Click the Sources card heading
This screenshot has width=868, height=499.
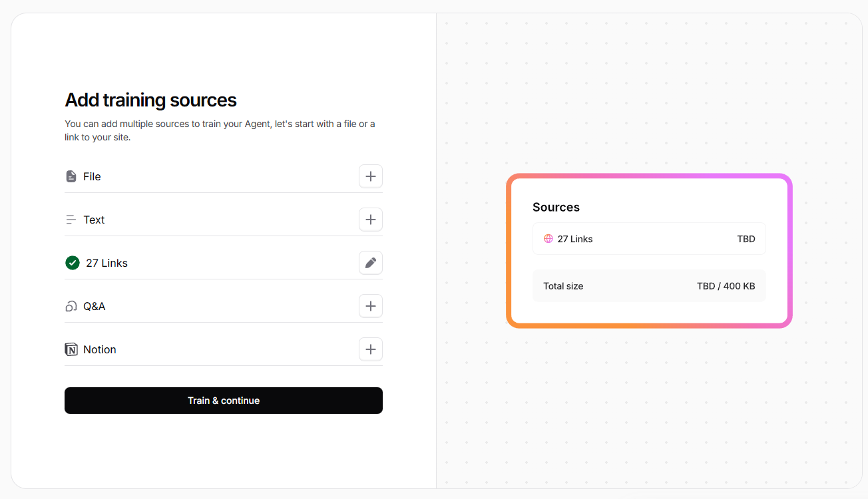click(x=556, y=207)
